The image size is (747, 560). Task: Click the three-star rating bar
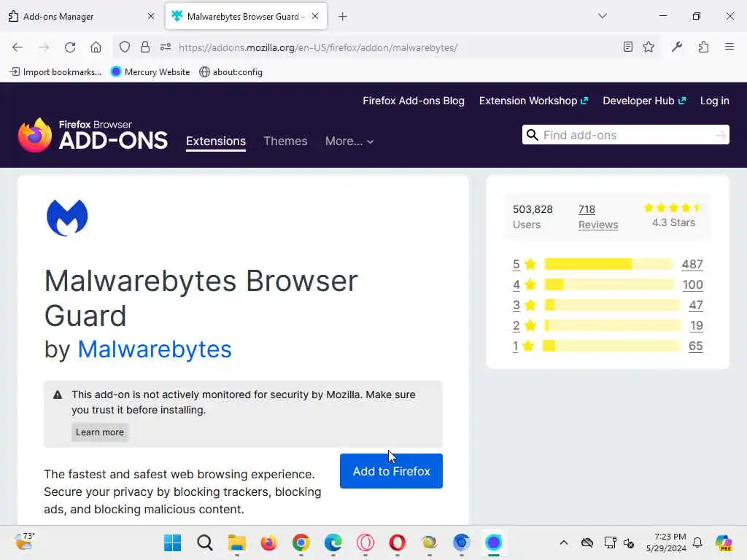point(612,305)
